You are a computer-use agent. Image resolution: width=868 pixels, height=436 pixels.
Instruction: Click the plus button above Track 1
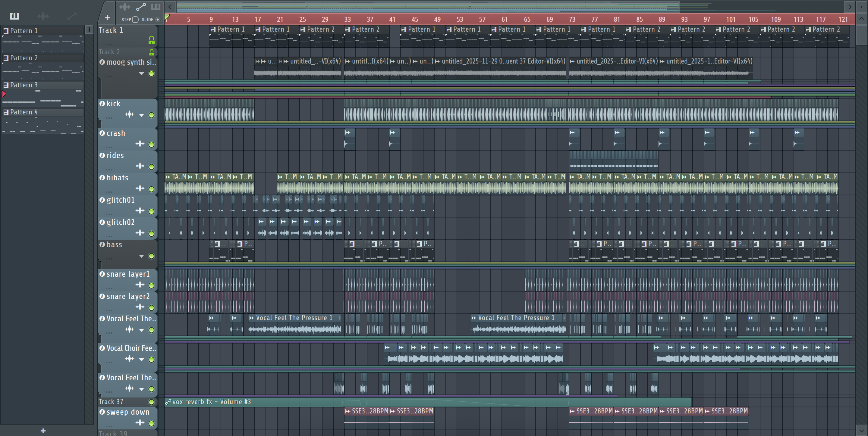[x=108, y=18]
